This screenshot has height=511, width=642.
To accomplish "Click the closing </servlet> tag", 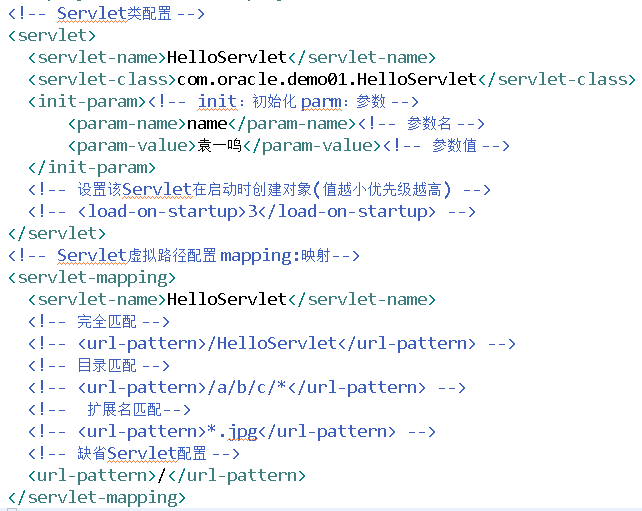I will tap(57, 233).
